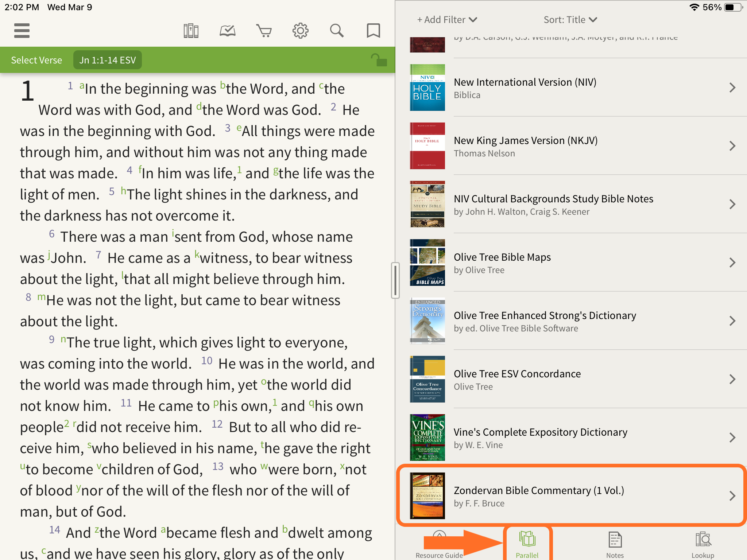Tap 'Thomas Nelson' publisher text
The image size is (747, 560).
tap(484, 153)
